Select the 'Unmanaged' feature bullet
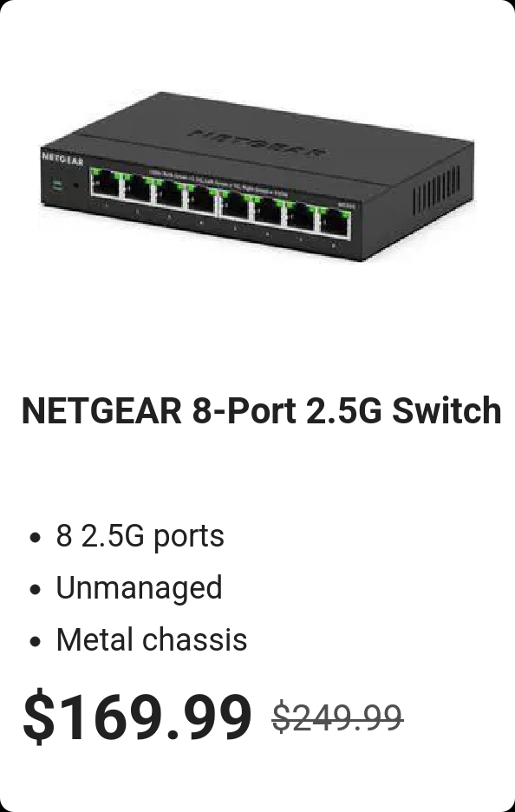 tap(139, 588)
